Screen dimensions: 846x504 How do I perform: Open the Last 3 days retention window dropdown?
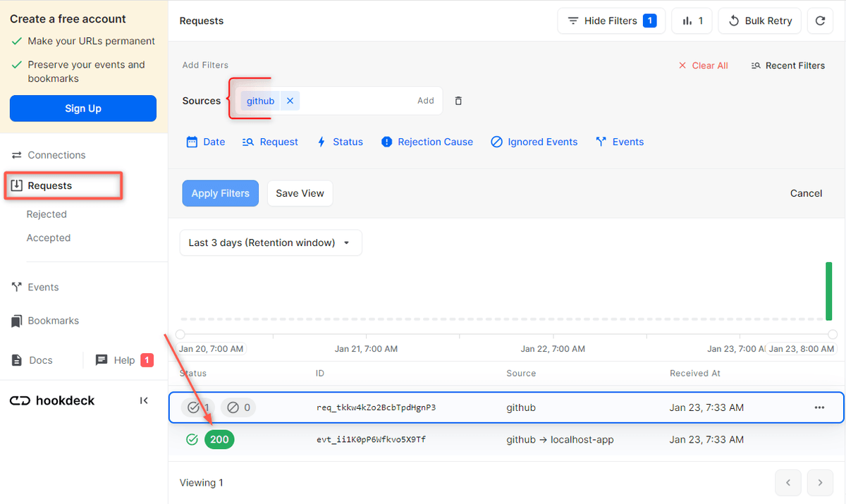270,242
